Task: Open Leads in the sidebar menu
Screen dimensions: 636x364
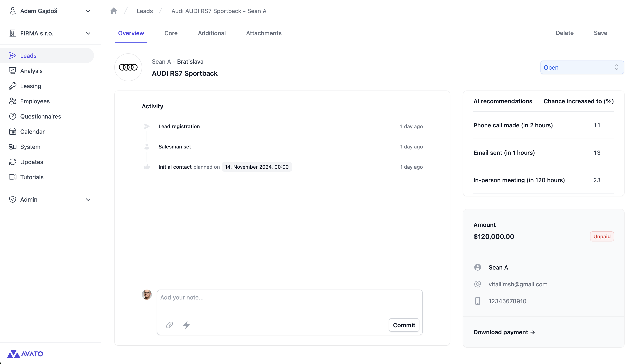Action: (x=47, y=55)
